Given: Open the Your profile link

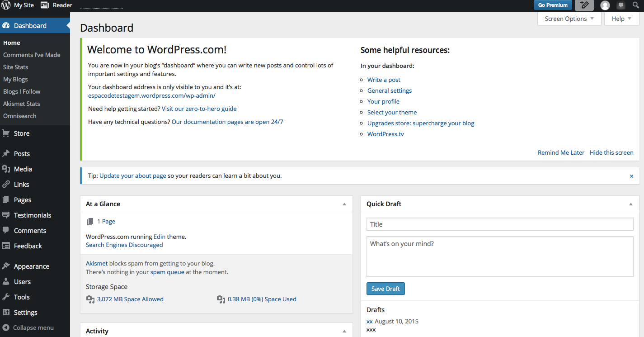Looking at the screenshot, I should 383,101.
